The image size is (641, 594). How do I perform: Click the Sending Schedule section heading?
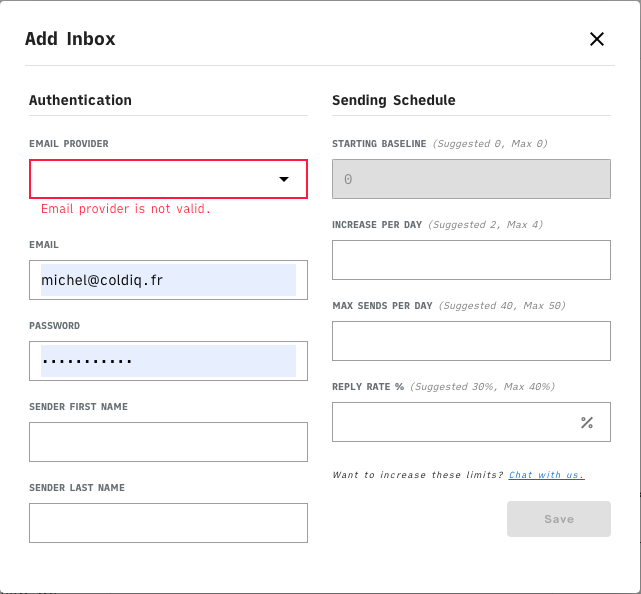click(394, 100)
